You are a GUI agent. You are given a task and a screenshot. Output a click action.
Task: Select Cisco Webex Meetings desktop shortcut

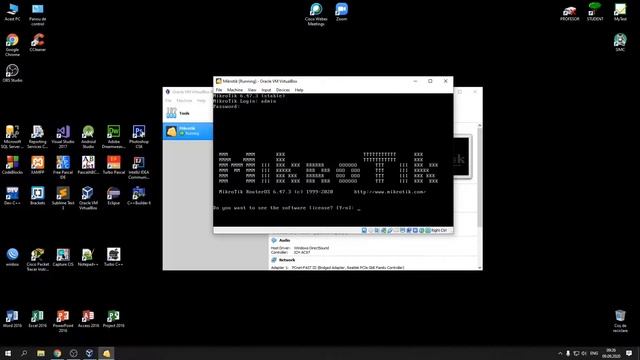pos(316,14)
